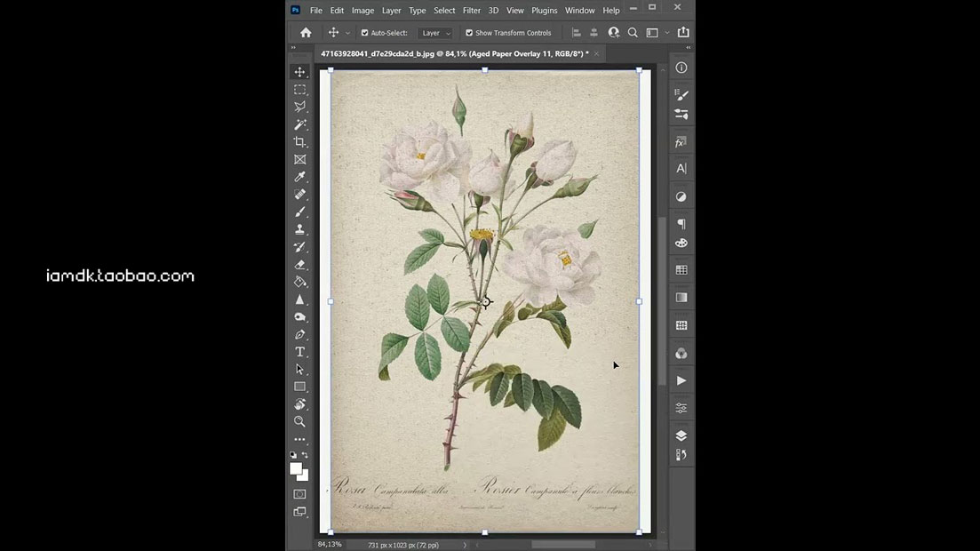980x551 pixels.
Task: Select the Rectangular Marquee tool
Action: coord(300,90)
